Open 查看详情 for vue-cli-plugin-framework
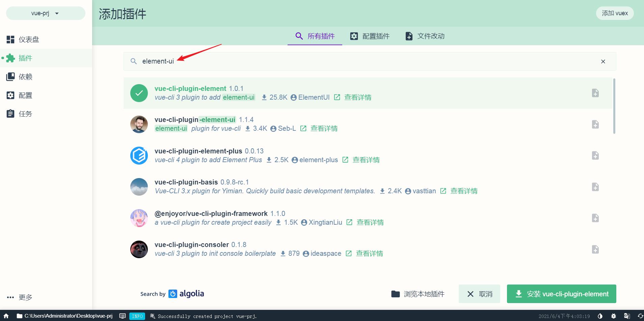Viewport: 644px width, 321px height. click(365, 222)
